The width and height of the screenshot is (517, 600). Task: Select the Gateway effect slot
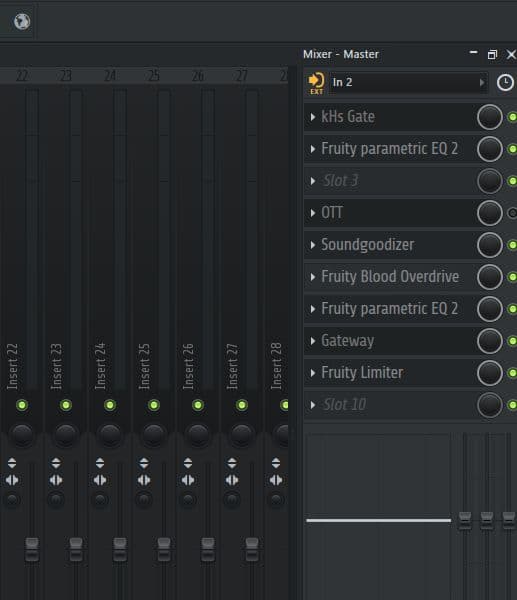[389, 341]
